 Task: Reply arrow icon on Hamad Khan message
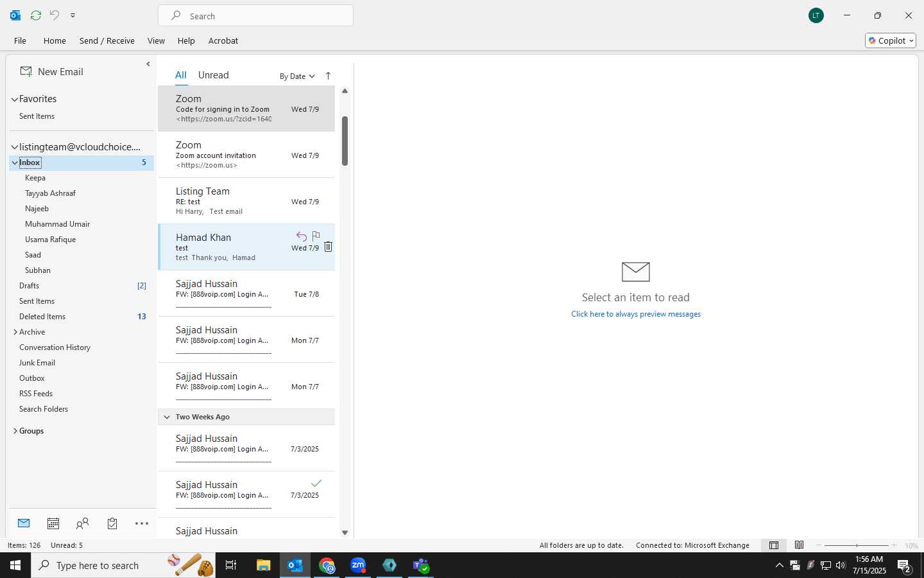click(x=302, y=236)
